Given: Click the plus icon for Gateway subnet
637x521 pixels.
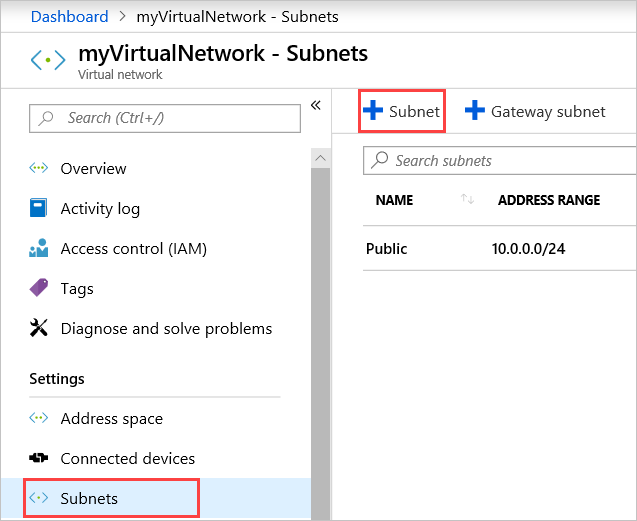Looking at the screenshot, I should (474, 111).
